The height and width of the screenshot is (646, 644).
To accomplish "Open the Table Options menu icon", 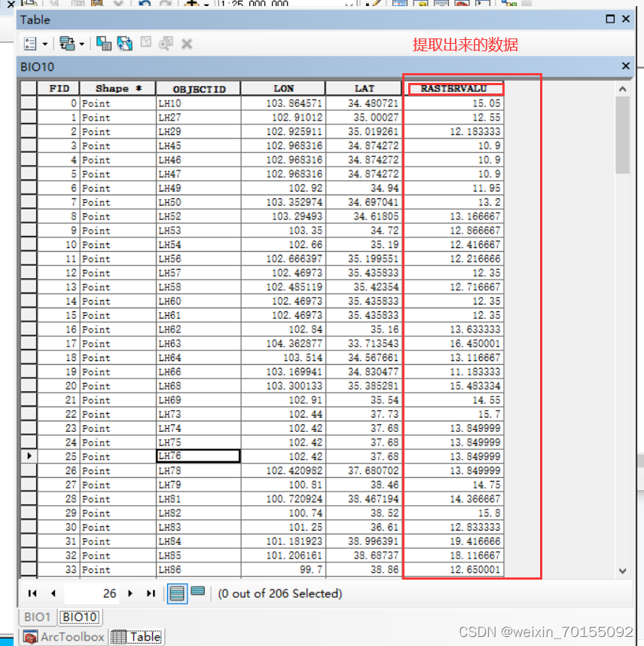I will point(30,43).
